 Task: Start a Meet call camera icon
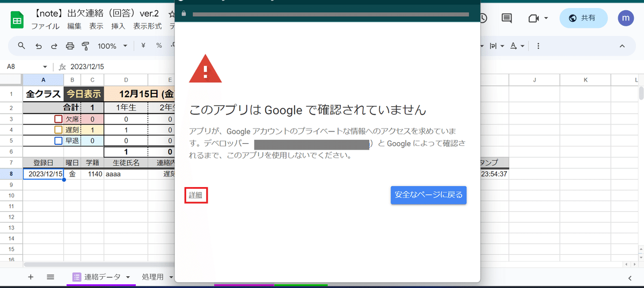pos(533,18)
